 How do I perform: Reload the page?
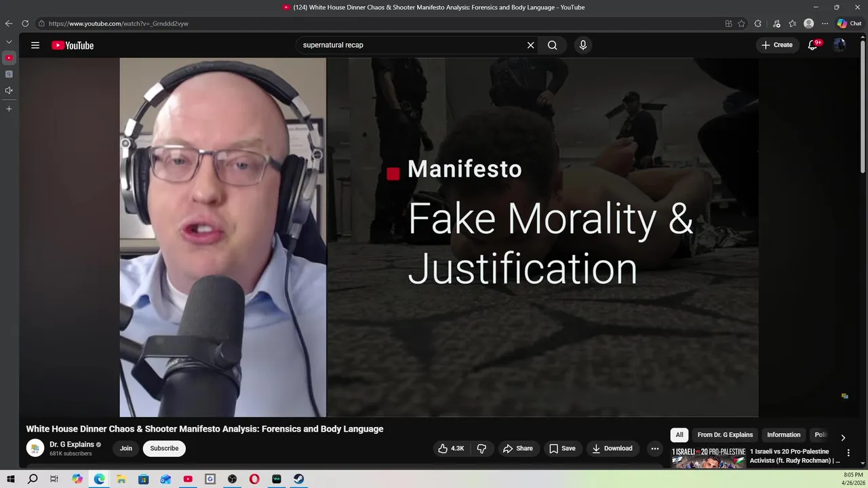tap(25, 24)
